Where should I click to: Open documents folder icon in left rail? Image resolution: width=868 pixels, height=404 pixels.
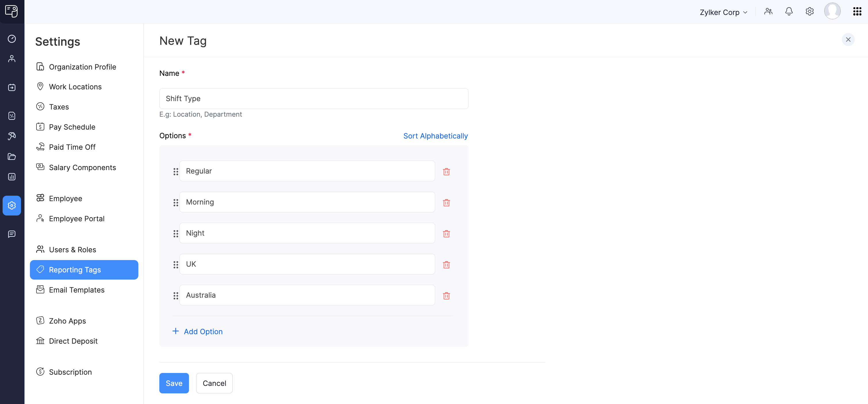point(12,157)
